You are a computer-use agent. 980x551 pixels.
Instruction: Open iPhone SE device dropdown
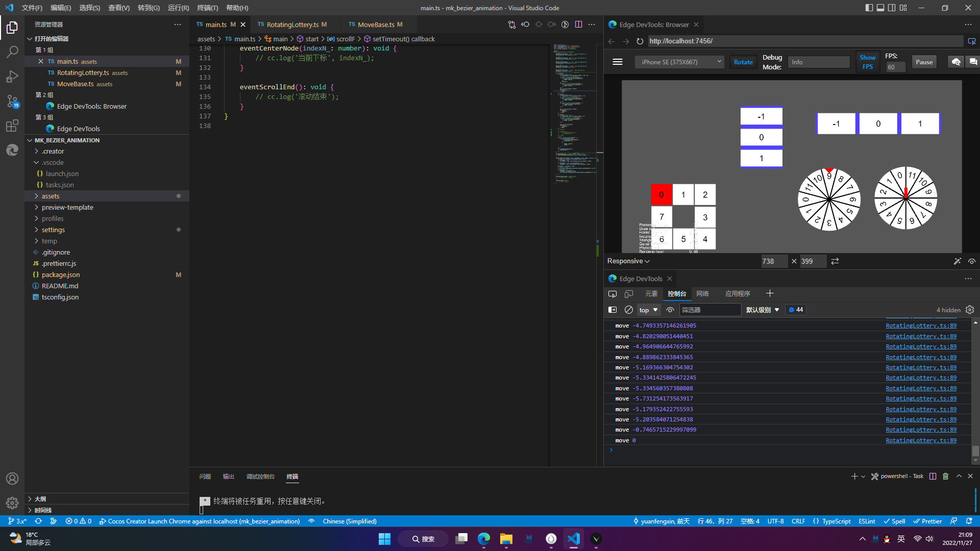pyautogui.click(x=679, y=62)
